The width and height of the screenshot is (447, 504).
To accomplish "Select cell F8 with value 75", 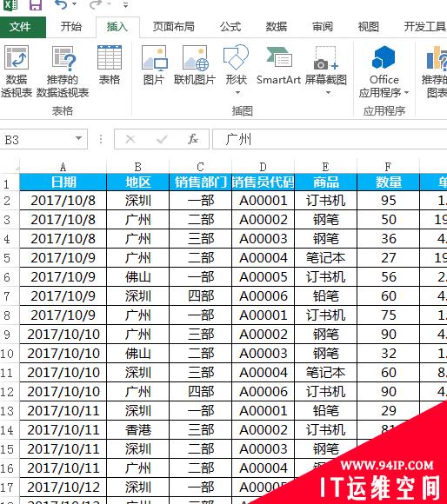I will 388,315.
